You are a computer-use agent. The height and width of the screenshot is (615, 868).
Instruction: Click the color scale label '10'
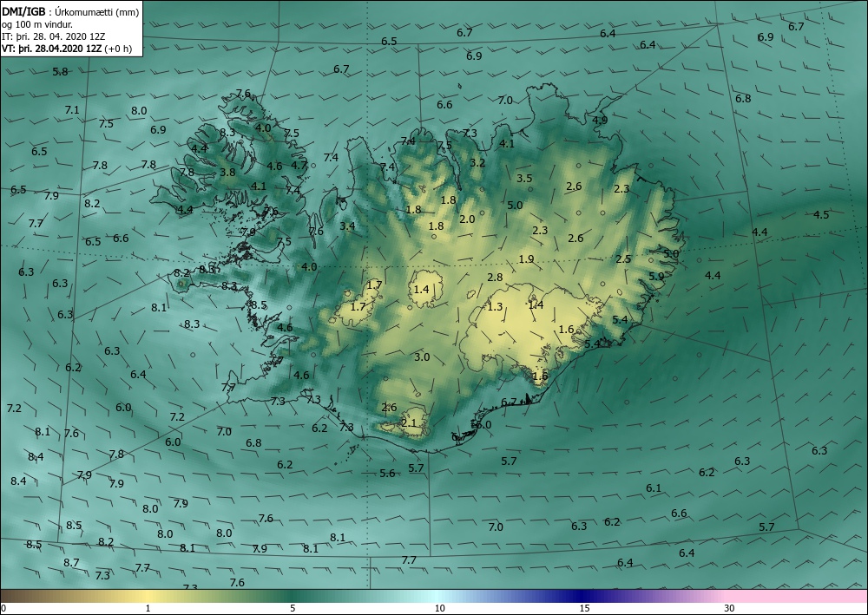click(439, 608)
